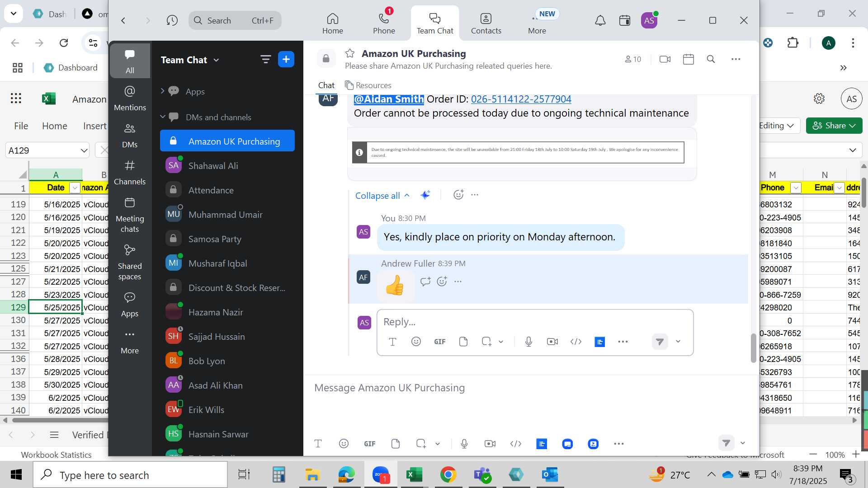Expand the screenshot dropdown in reply box

pos(501,342)
